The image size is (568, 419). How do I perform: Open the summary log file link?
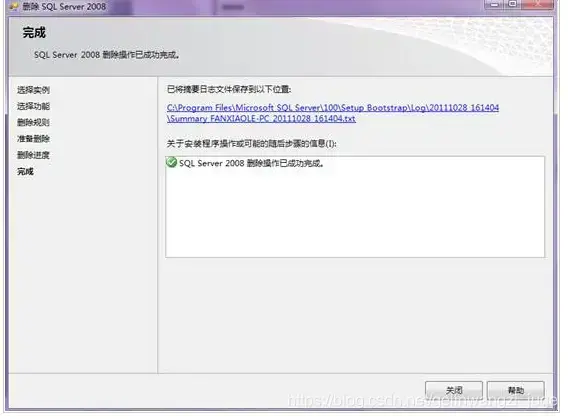(333, 113)
